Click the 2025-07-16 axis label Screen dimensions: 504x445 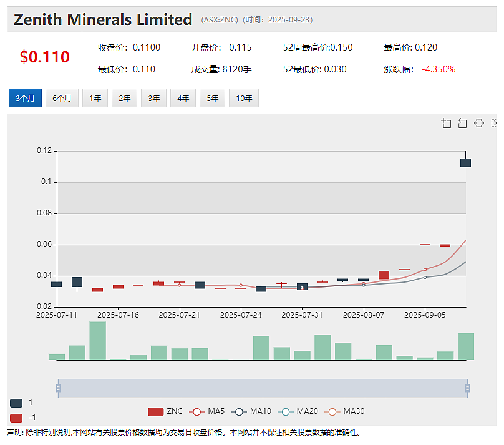pos(118,315)
